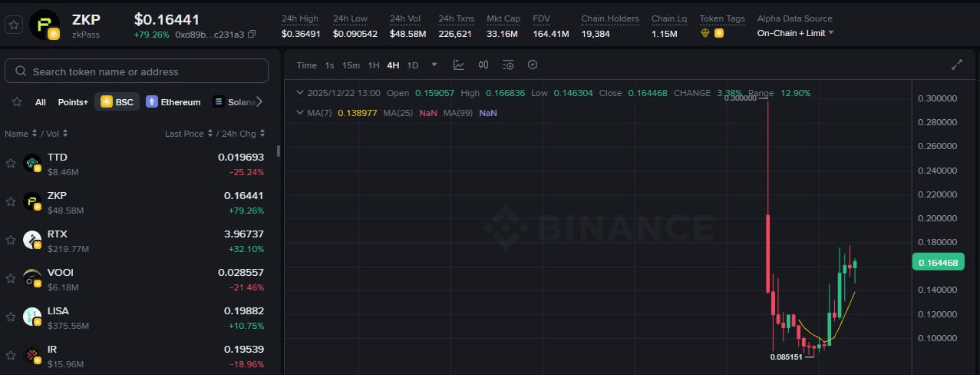The image size is (980, 375).
Task: Click the LISA token logo
Action: pos(32,317)
